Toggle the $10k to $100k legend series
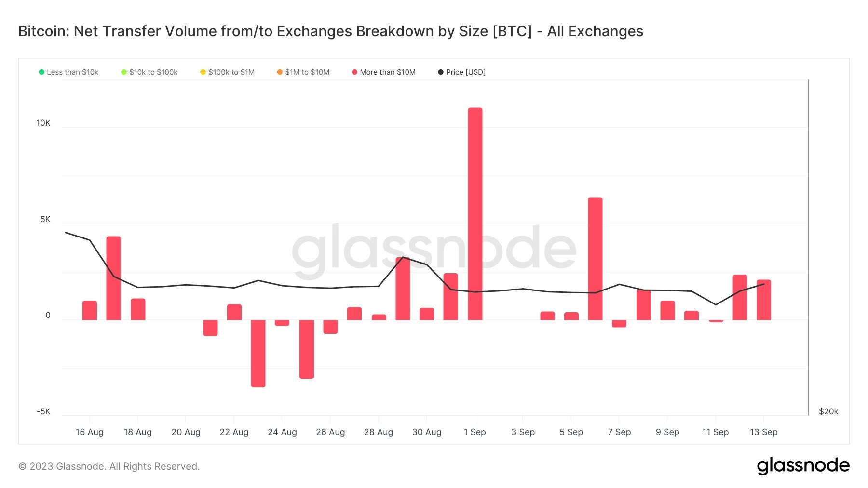The width and height of the screenshot is (868, 488). click(153, 72)
